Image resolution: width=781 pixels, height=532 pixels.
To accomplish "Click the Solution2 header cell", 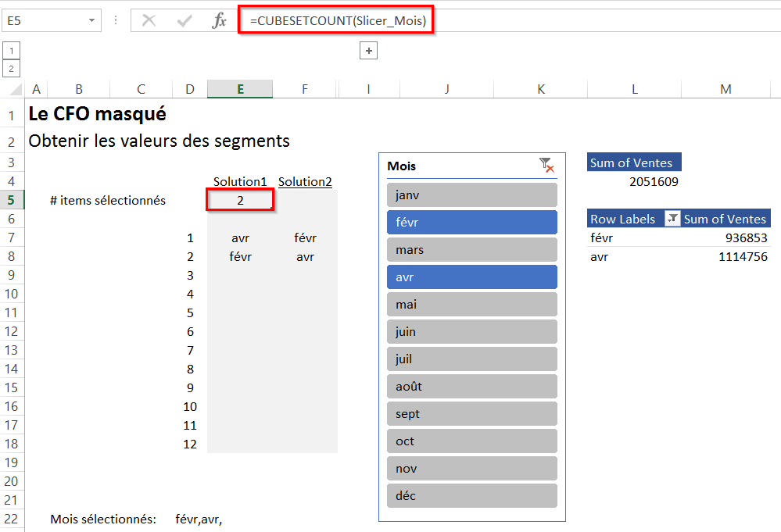I will click(305, 182).
